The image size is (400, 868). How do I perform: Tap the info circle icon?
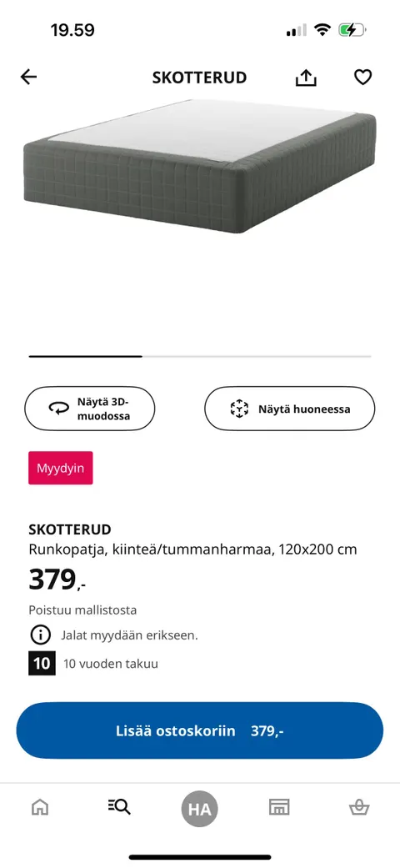[40, 635]
